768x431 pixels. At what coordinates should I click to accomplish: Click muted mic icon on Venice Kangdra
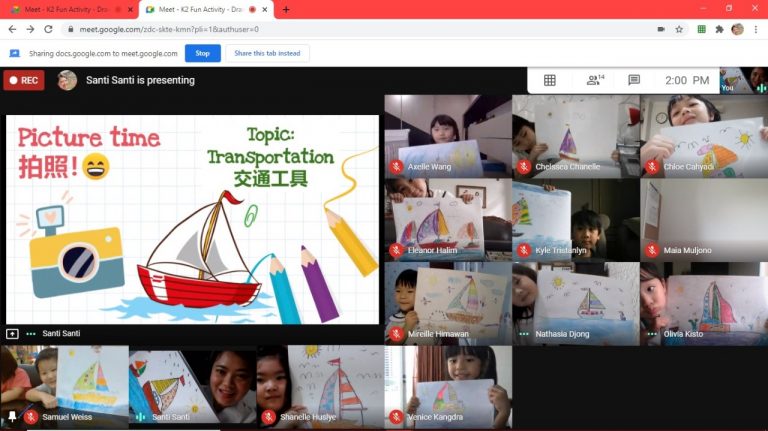pos(396,416)
